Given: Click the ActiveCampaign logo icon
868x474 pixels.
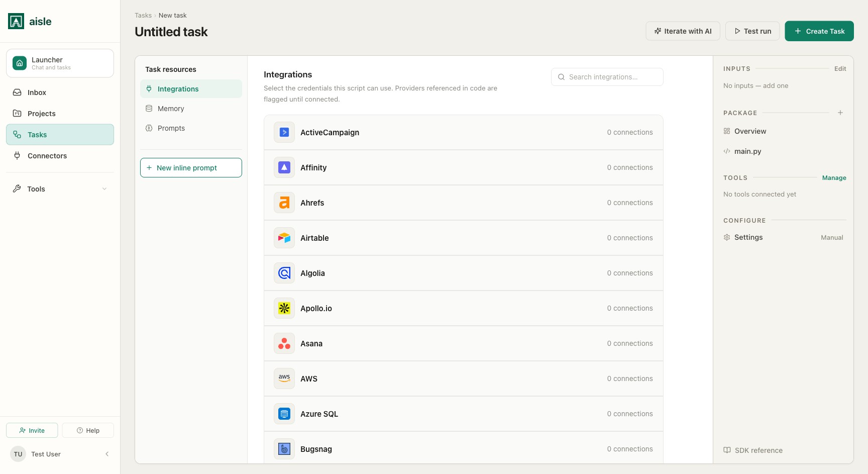Looking at the screenshot, I should point(284,132).
